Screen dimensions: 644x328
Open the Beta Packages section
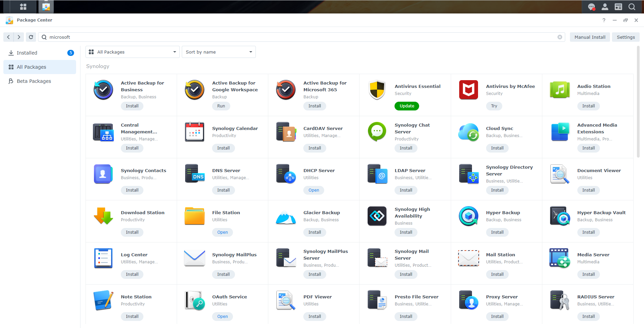click(x=34, y=81)
